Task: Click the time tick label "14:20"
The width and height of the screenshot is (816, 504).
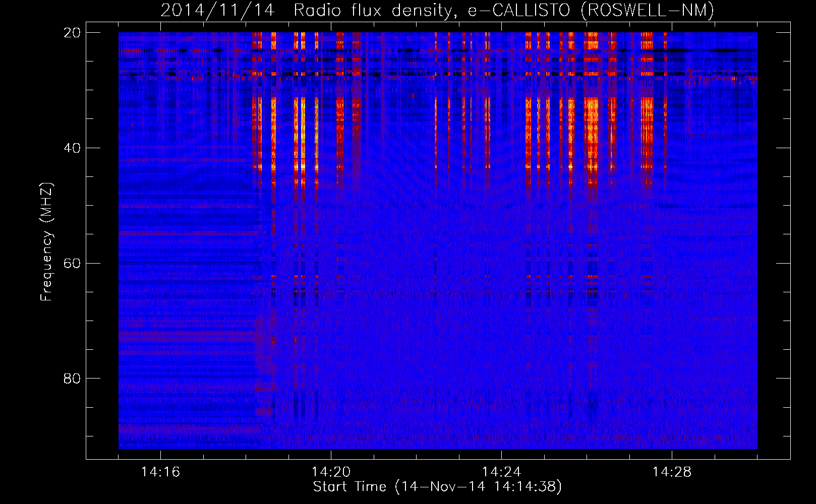Action: click(x=331, y=472)
